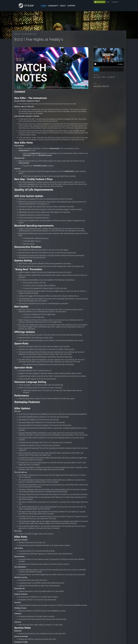Image resolution: width=138 pixels, height=644 pixels.
Task: Click the ¥1,980 price label
Action: 120,64
